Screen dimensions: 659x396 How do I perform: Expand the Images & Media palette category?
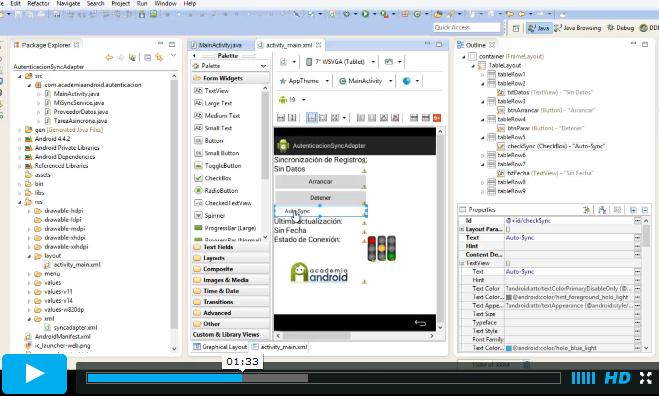coord(230,280)
